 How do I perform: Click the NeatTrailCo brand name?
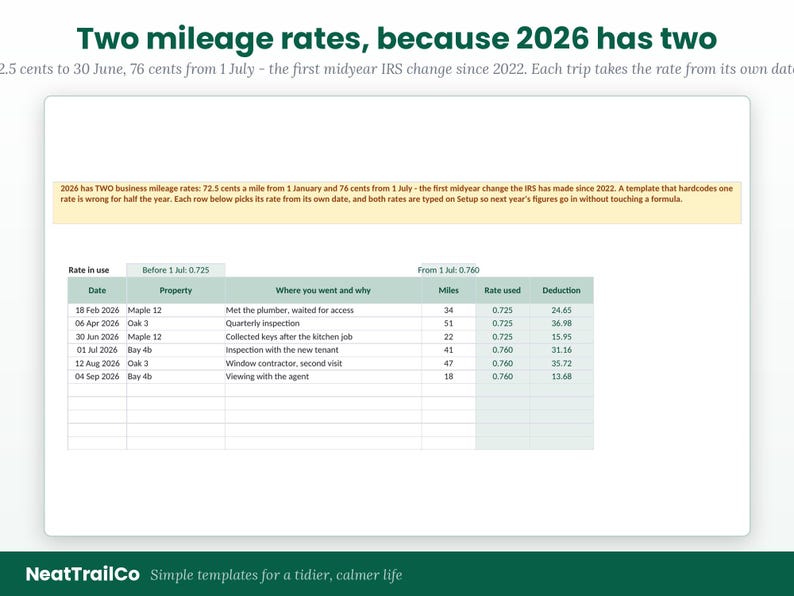tap(83, 574)
